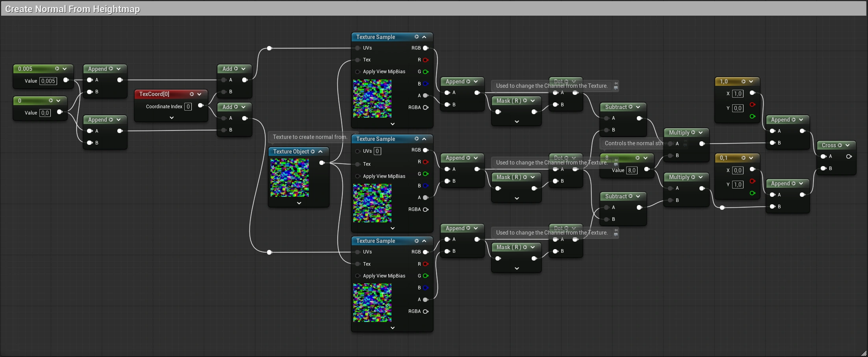868x357 pixels.
Task: Expand arrow at bottom of bottom Texture Sample
Action: (393, 327)
